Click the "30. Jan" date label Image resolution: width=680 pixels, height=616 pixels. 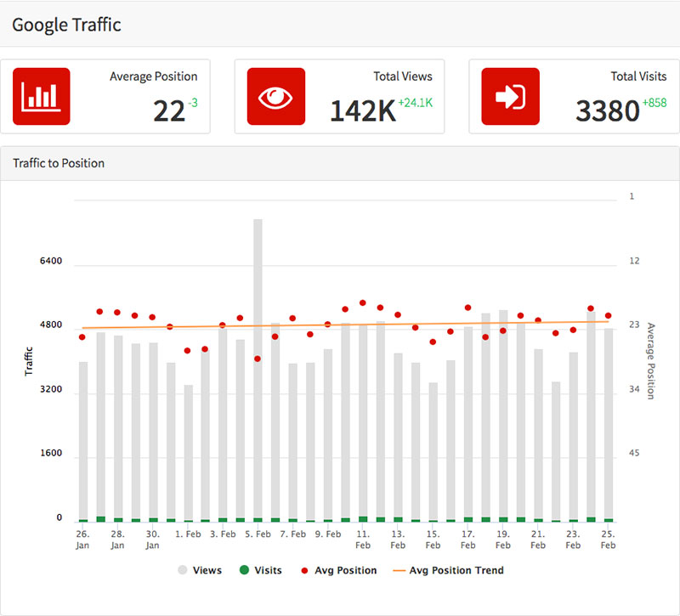tap(153, 540)
